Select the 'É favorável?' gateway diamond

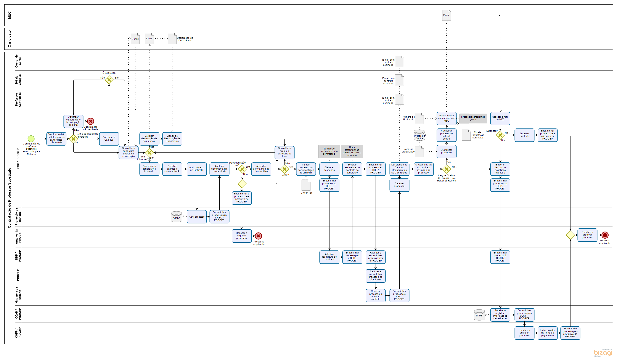tap(109, 80)
